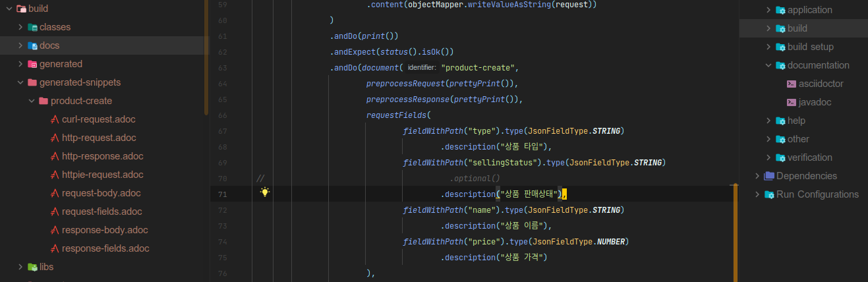Image resolution: width=868 pixels, height=282 pixels.
Task: Click the curl-request.adoc file icon
Action: coord(55,119)
